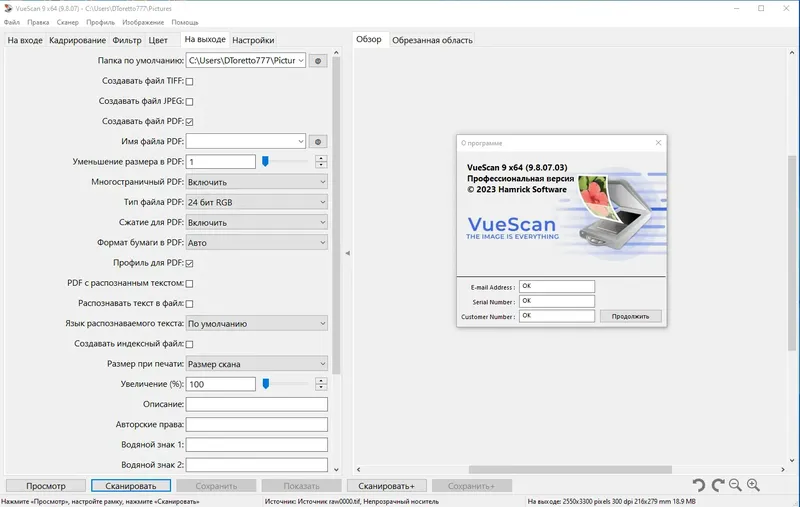The width and height of the screenshot is (800, 507).
Task: Switch to the Настройки tab
Action: (253, 40)
